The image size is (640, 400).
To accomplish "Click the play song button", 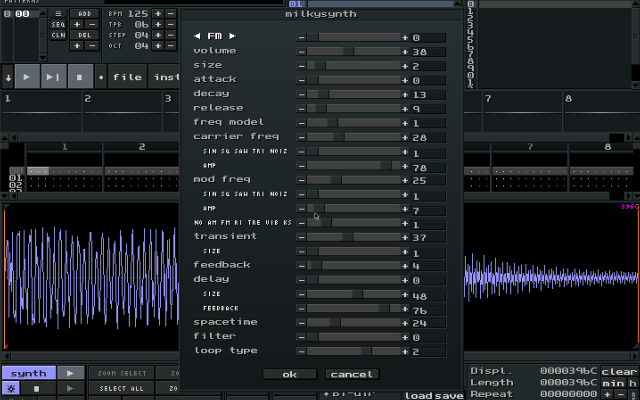I will 27,77.
